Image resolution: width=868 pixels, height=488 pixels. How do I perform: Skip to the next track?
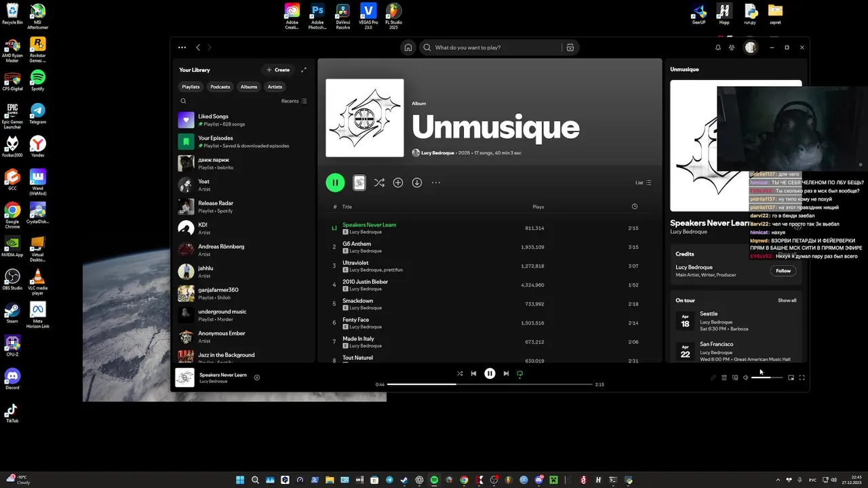coord(506,373)
